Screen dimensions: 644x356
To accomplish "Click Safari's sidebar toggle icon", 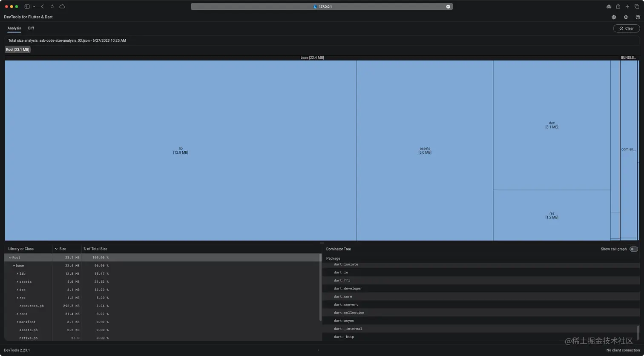I will pyautogui.click(x=27, y=6).
